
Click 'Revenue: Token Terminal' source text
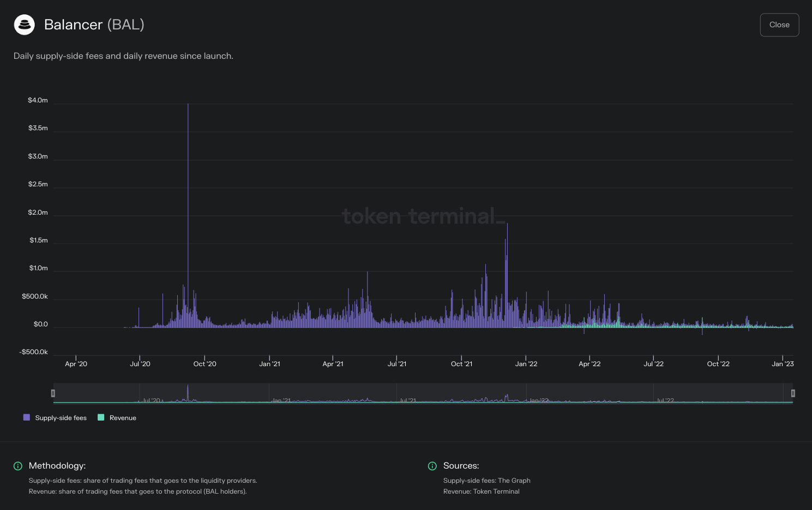(x=482, y=491)
